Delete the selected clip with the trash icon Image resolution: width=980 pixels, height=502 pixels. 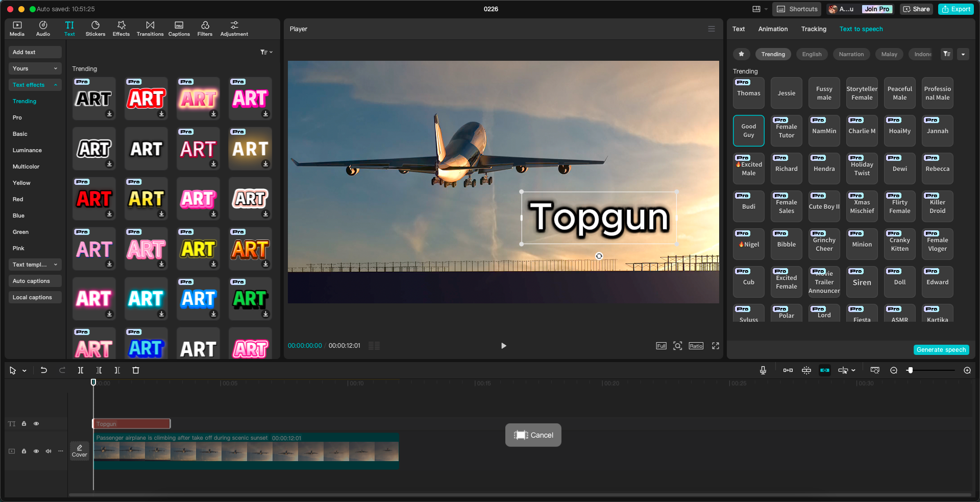coord(136,370)
